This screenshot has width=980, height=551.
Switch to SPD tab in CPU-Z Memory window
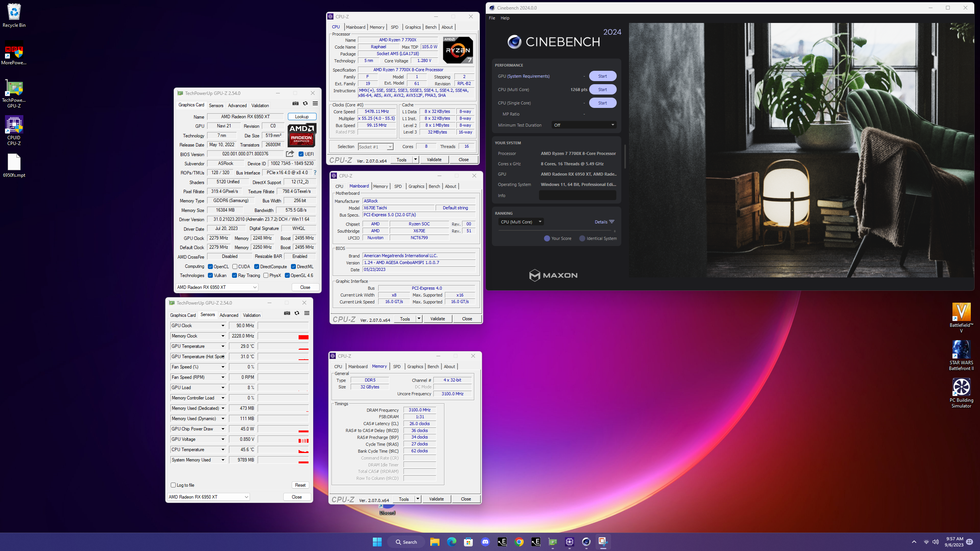point(397,367)
